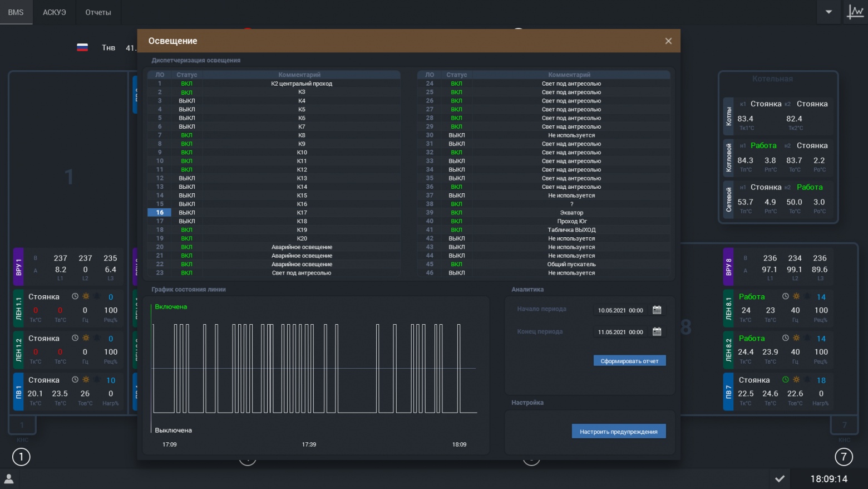The width and height of the screenshot is (868, 489).
Task: Click the checkmark icon beside the clock
Action: click(780, 478)
